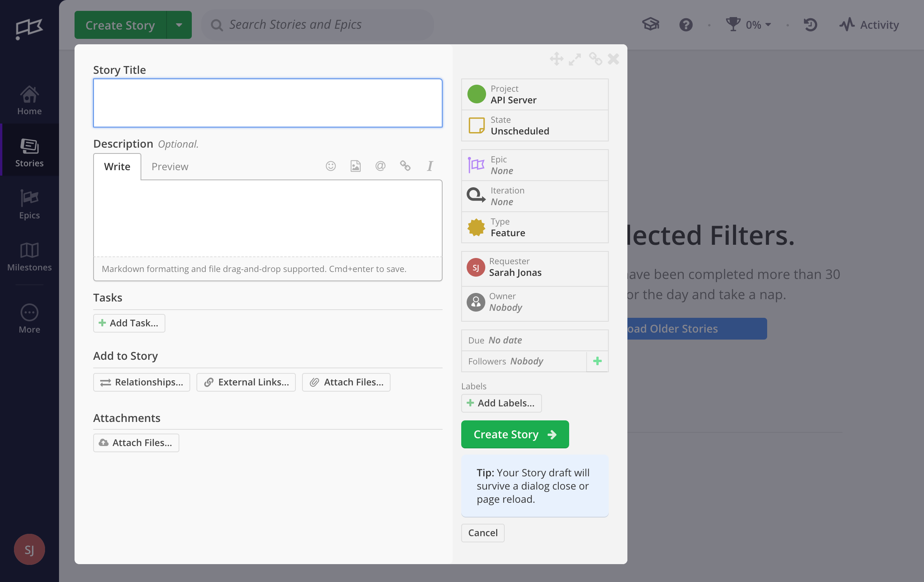Switch to the Preview tab in description

click(170, 166)
